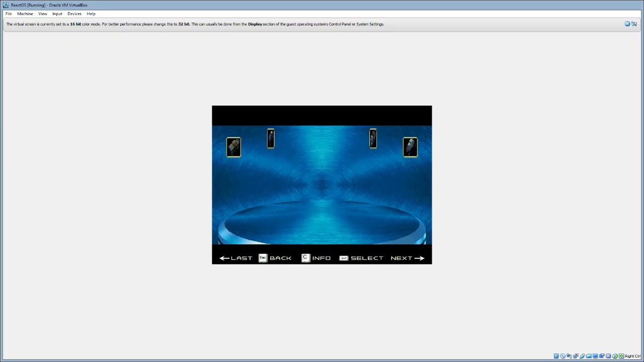The height and width of the screenshot is (362, 644).
Task: Click the USB devices status icon
Action: pos(582,356)
